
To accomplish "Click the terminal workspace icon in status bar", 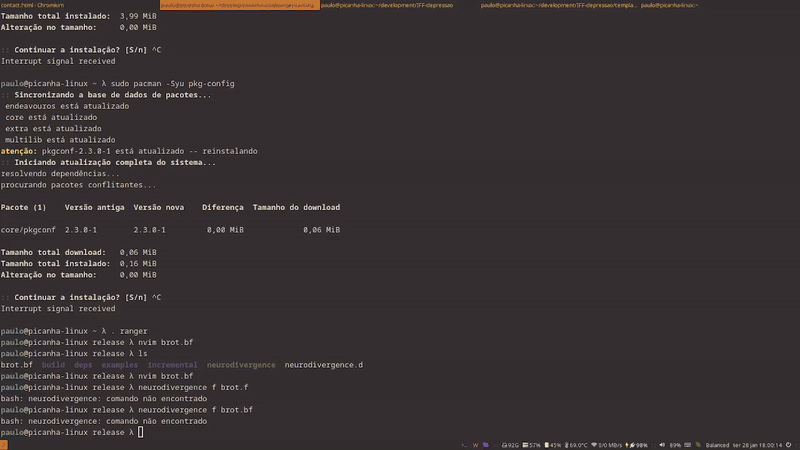I will pyautogui.click(x=461, y=445).
